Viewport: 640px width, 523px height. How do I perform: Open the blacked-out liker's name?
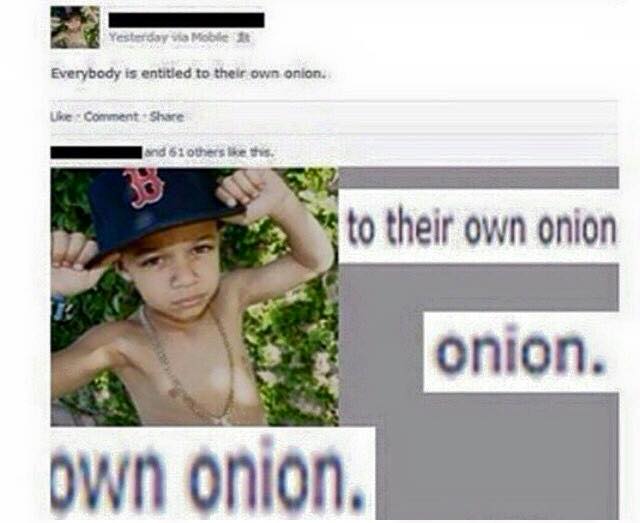pos(96,152)
